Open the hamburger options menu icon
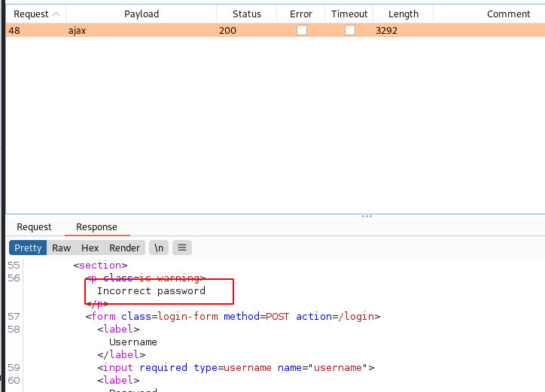 [x=181, y=248]
